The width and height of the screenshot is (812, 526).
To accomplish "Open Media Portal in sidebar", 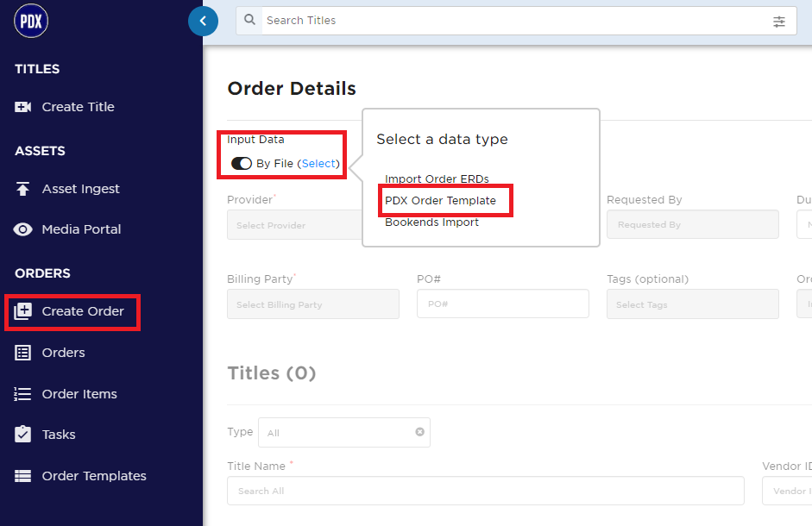I will click(x=81, y=229).
